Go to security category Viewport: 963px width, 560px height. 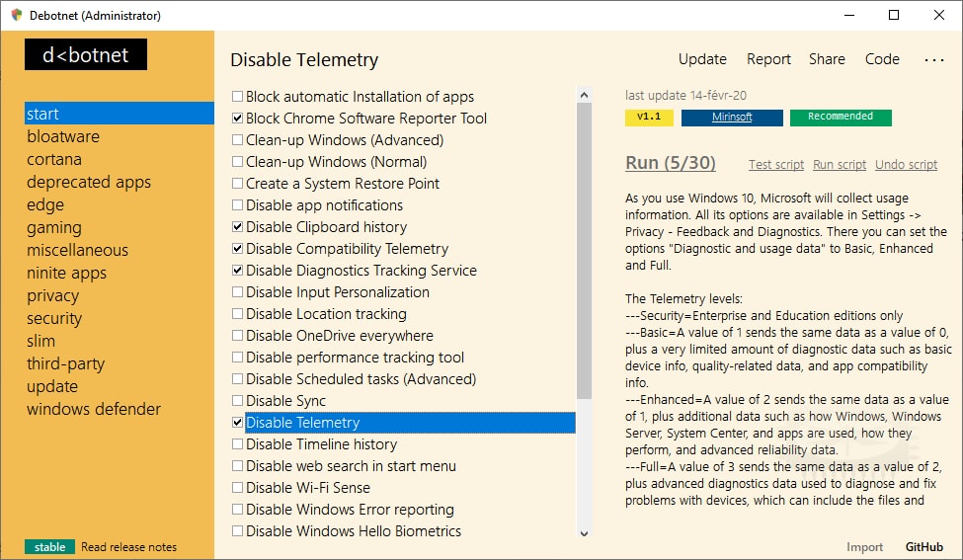coord(54,318)
